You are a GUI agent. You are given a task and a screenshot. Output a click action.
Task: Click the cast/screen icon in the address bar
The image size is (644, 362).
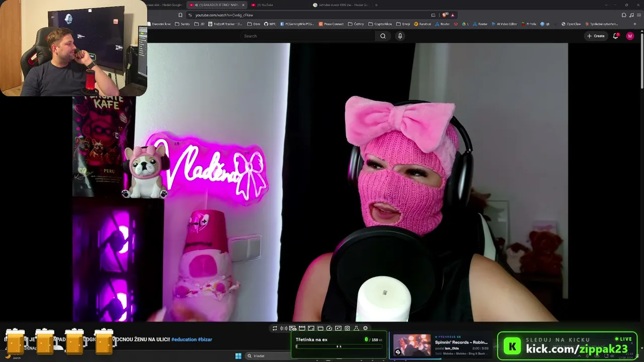(433, 15)
